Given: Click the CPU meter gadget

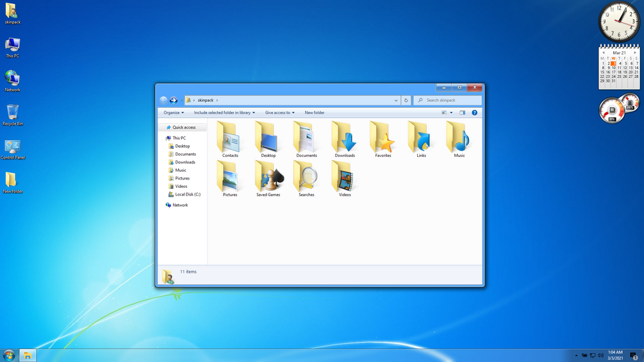Looking at the screenshot, I should pos(612,111).
